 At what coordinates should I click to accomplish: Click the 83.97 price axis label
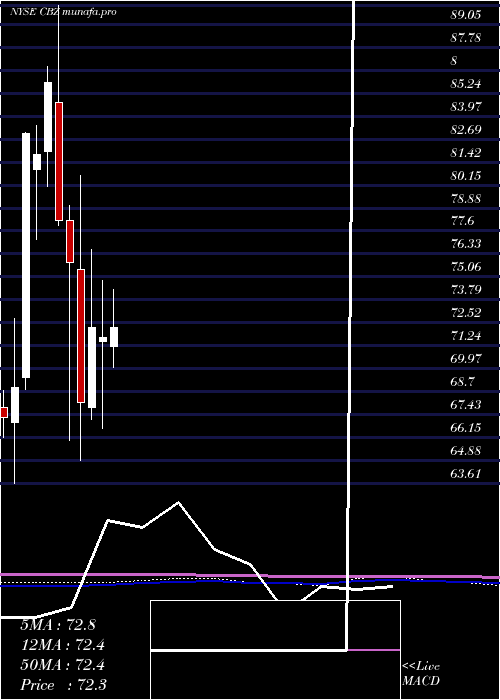pyautogui.click(x=466, y=107)
